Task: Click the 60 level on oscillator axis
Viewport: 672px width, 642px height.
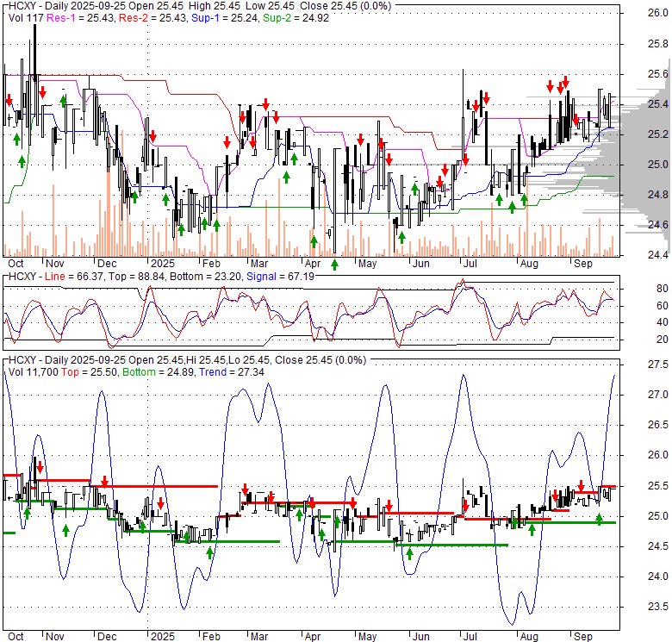Action: click(663, 306)
